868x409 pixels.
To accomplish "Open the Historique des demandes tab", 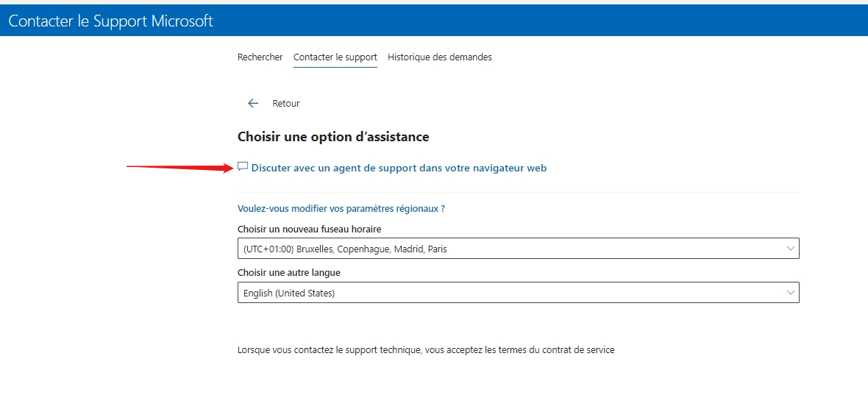I will pos(440,57).
